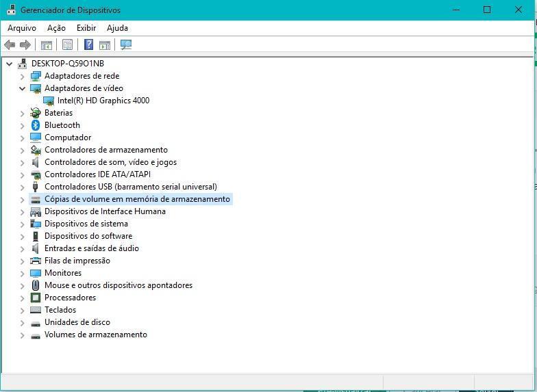Select Dispositivos de sistema label
Viewport: 537px width, 392px height.
click(86, 224)
